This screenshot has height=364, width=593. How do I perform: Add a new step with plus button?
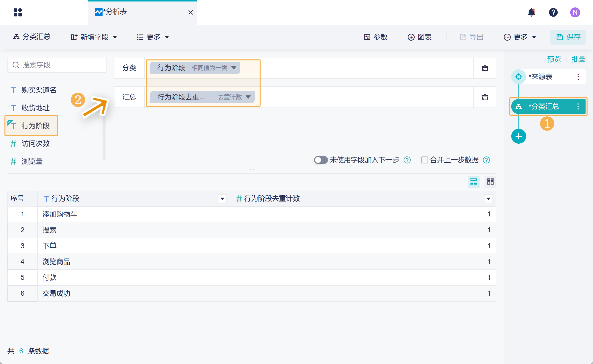pyautogui.click(x=518, y=136)
